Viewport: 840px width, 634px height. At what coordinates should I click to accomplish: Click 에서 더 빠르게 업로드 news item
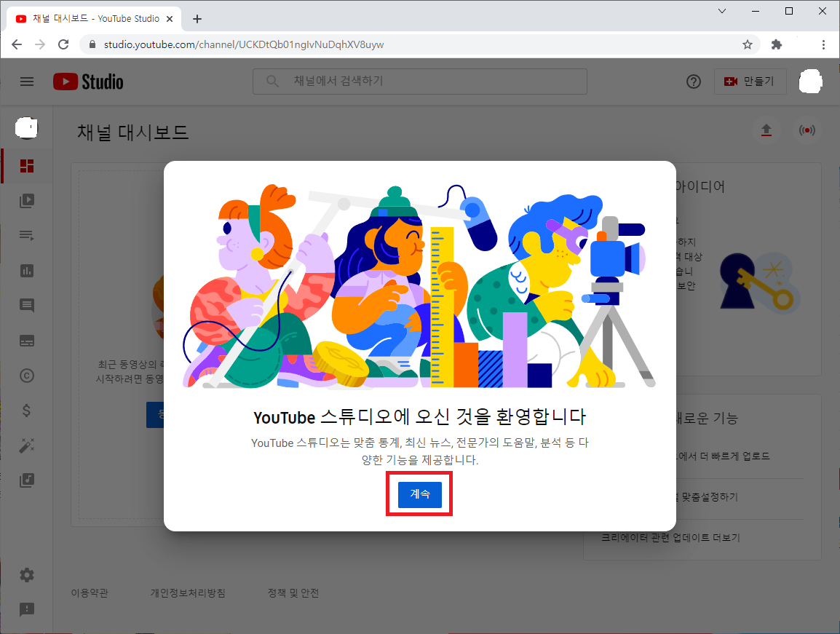724,456
